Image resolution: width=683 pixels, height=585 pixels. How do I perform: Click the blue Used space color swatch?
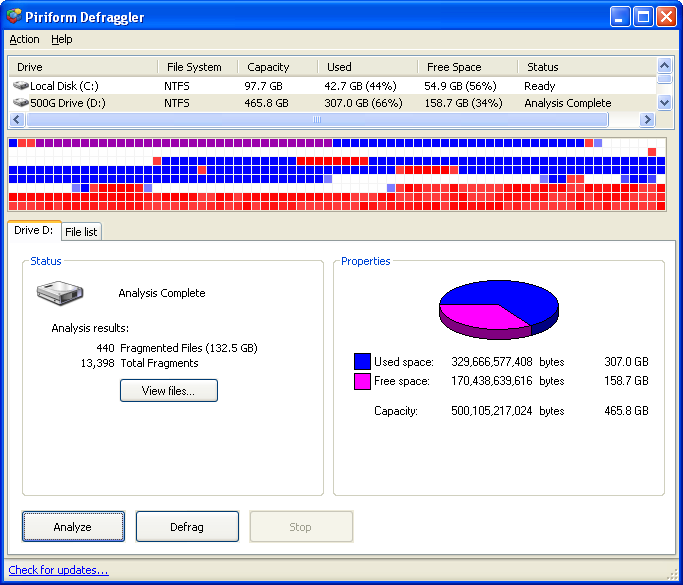click(x=362, y=361)
